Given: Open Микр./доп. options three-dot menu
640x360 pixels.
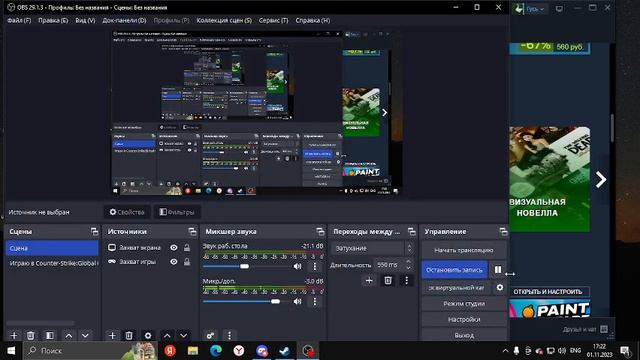Looking at the screenshot, I should point(315,302).
